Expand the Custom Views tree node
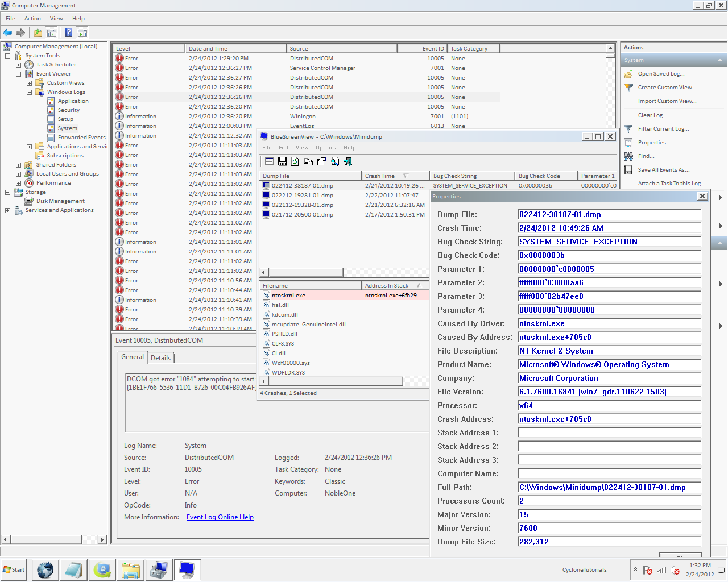Screen dimensions: 728x582 point(29,83)
